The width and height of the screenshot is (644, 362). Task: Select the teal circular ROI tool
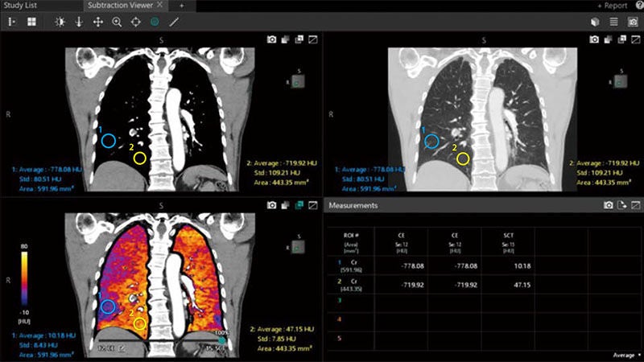155,22
